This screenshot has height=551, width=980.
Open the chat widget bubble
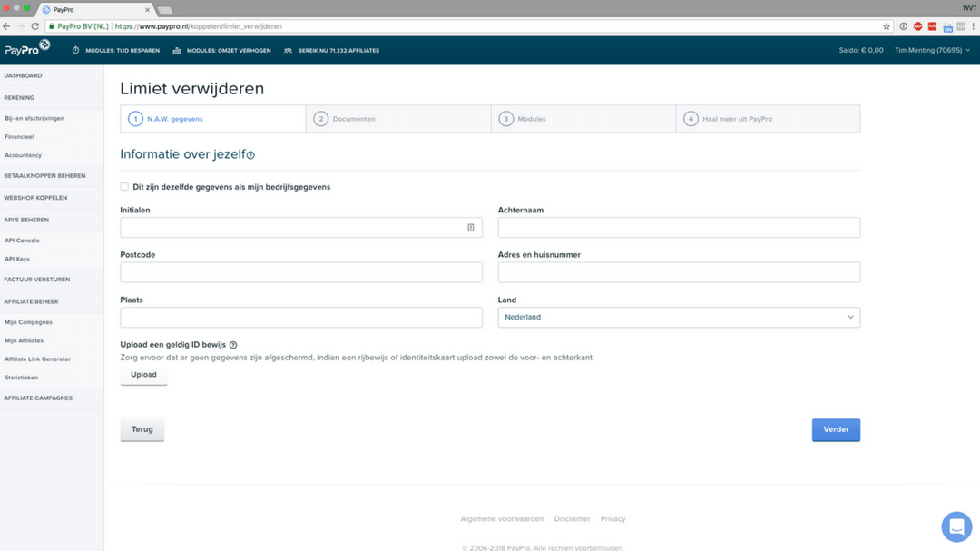click(x=956, y=526)
